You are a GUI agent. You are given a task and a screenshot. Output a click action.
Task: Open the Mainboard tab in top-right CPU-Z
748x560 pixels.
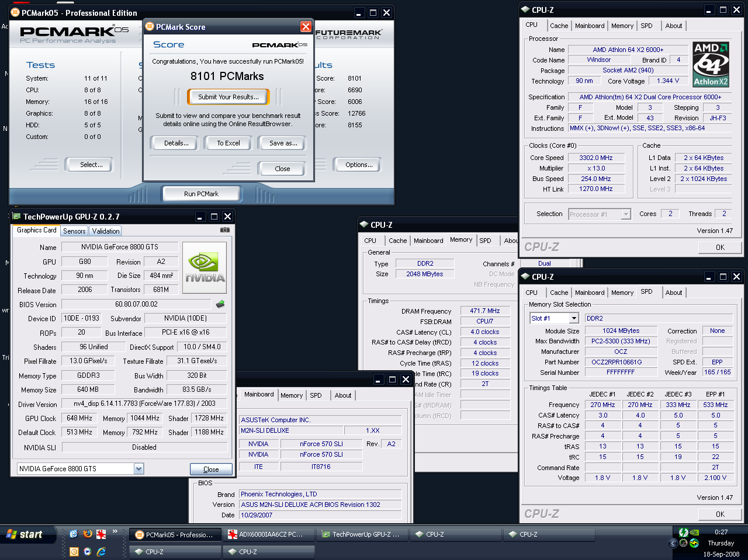(x=590, y=26)
